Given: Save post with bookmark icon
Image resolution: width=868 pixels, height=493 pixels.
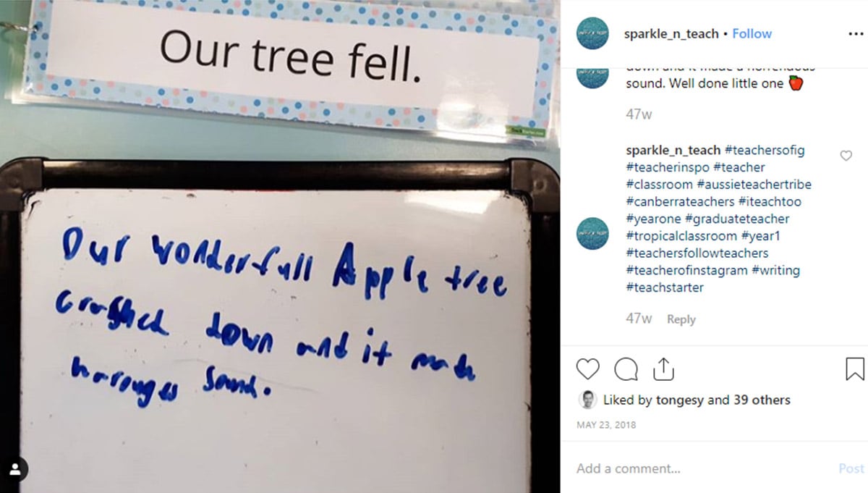Looking at the screenshot, I should tap(854, 369).
